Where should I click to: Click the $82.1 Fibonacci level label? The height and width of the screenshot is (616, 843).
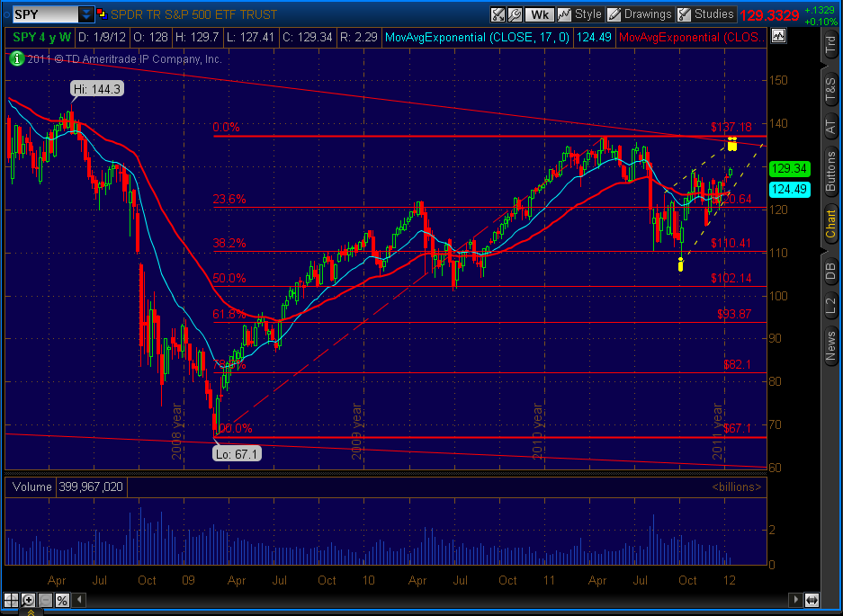(x=737, y=364)
